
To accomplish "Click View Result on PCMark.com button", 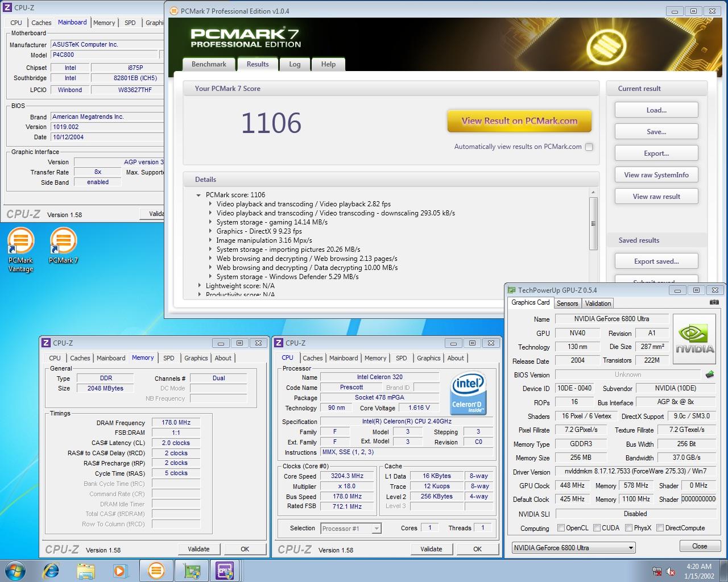I will point(519,120).
